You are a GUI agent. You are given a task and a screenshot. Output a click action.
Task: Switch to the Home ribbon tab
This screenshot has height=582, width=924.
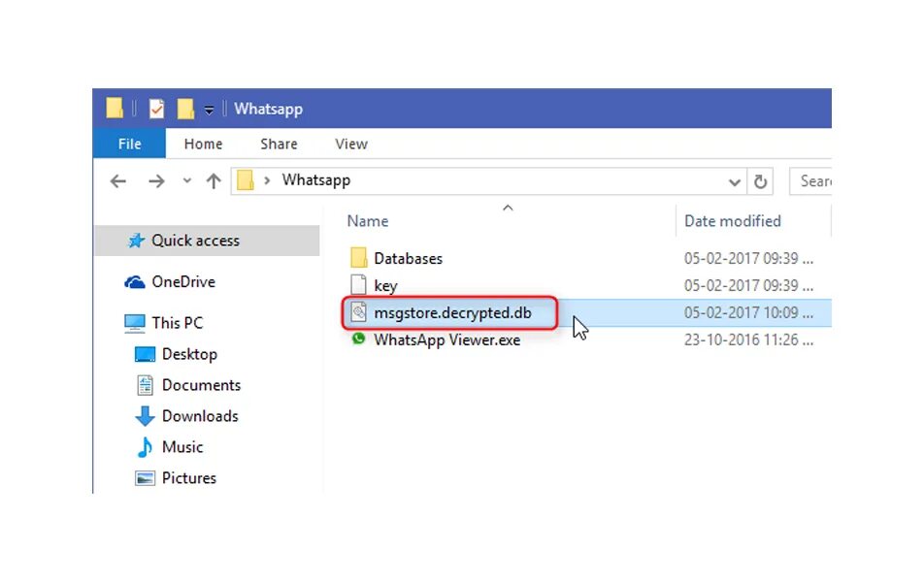pyautogui.click(x=203, y=144)
